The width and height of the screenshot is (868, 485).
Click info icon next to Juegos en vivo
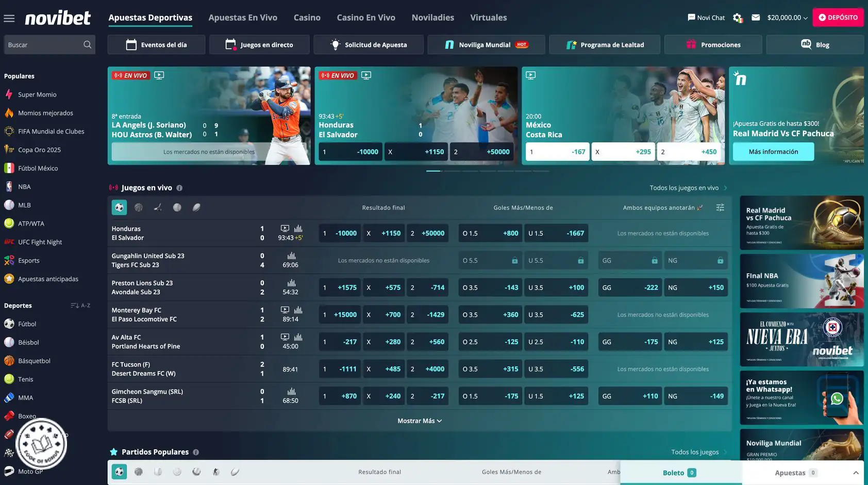(x=179, y=188)
